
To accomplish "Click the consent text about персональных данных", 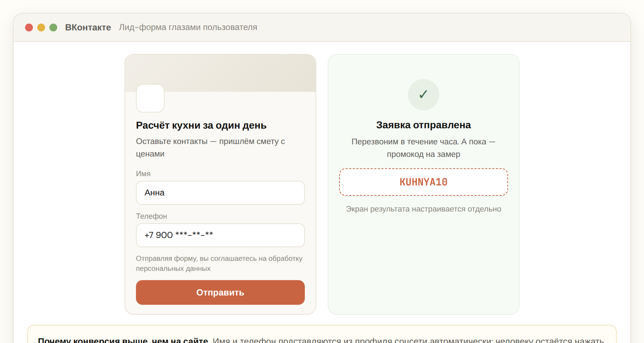I will [219, 263].
